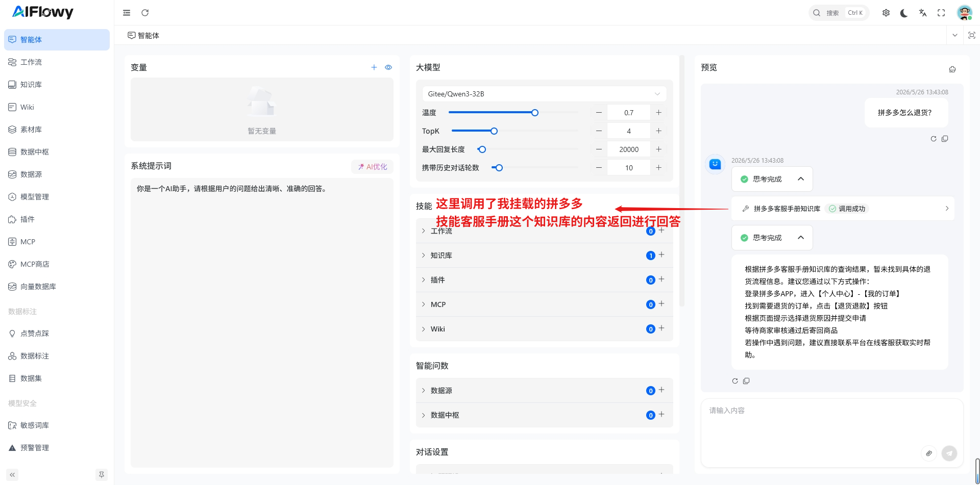Maximize the tab content area icon
980x485 pixels.
coord(972,35)
